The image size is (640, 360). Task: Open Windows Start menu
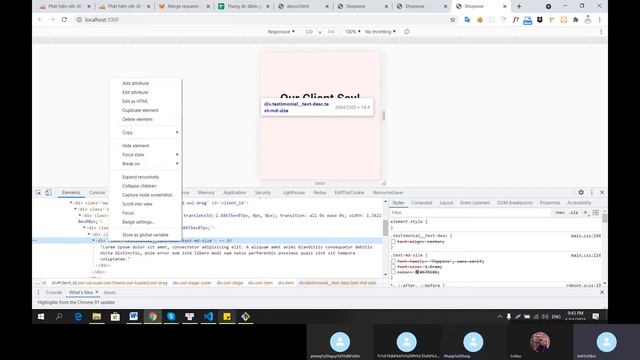41,316
